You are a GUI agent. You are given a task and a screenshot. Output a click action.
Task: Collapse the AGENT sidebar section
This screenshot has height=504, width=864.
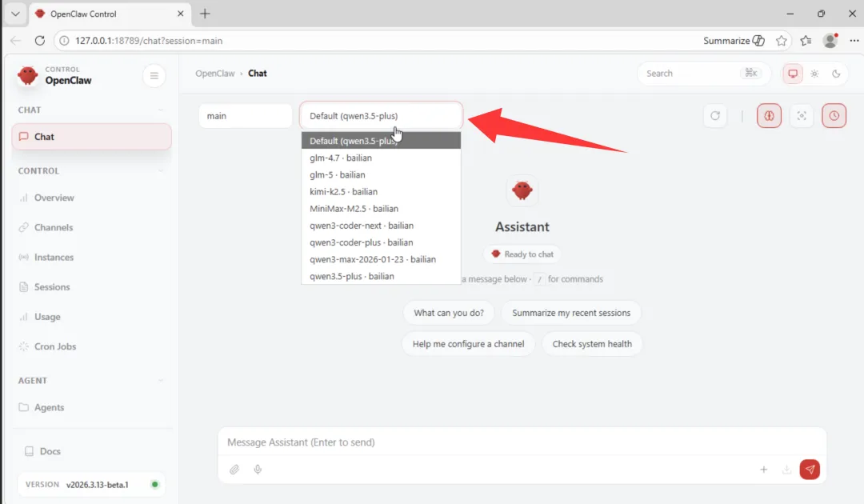tap(160, 381)
